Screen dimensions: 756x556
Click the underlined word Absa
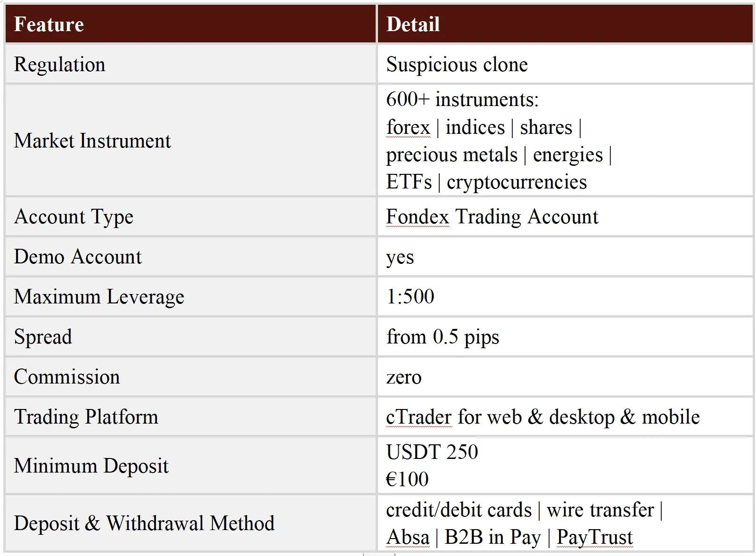408,538
